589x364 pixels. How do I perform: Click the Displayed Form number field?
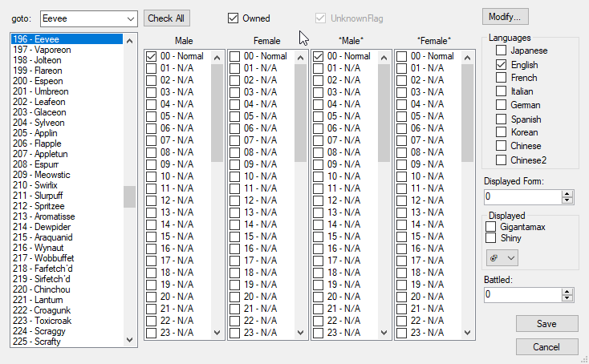523,197
